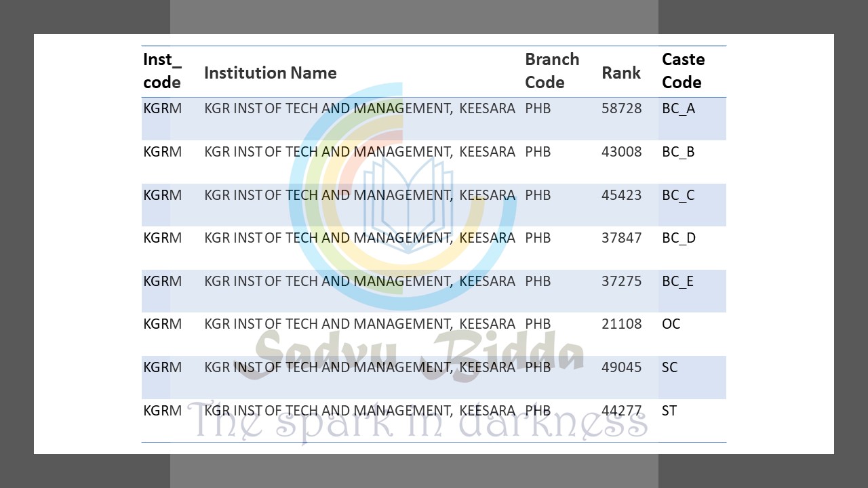Click PHB branch code in BC_C row
This screenshot has height=488, width=868.
[x=538, y=195]
